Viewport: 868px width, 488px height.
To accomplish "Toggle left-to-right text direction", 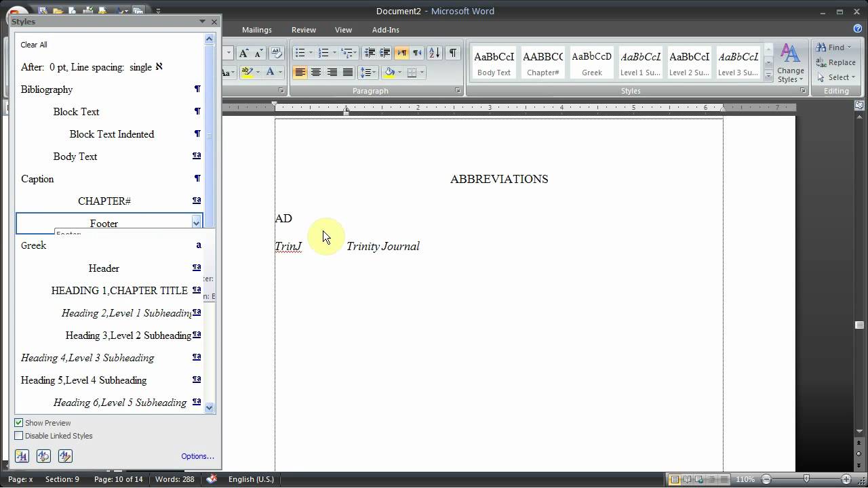I will (x=401, y=53).
